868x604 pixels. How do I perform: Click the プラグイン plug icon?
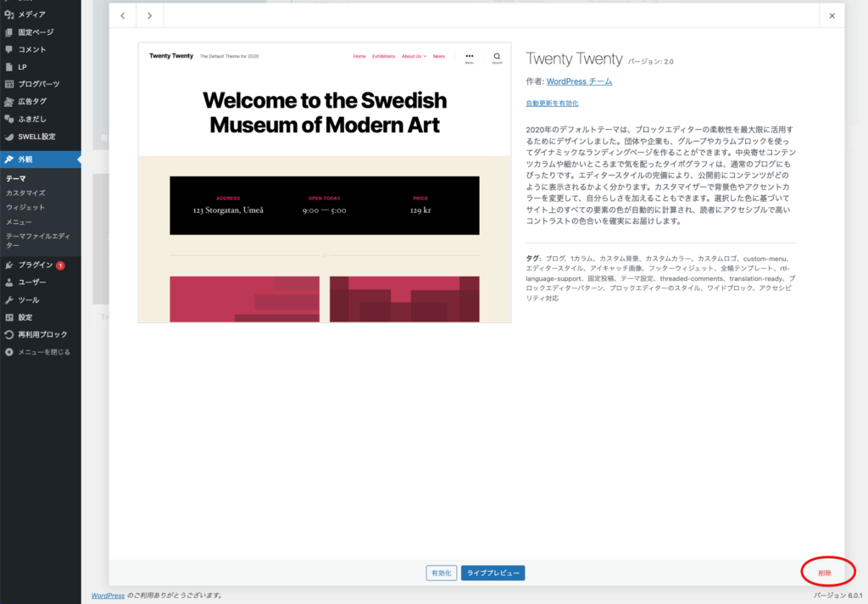pyautogui.click(x=8, y=265)
